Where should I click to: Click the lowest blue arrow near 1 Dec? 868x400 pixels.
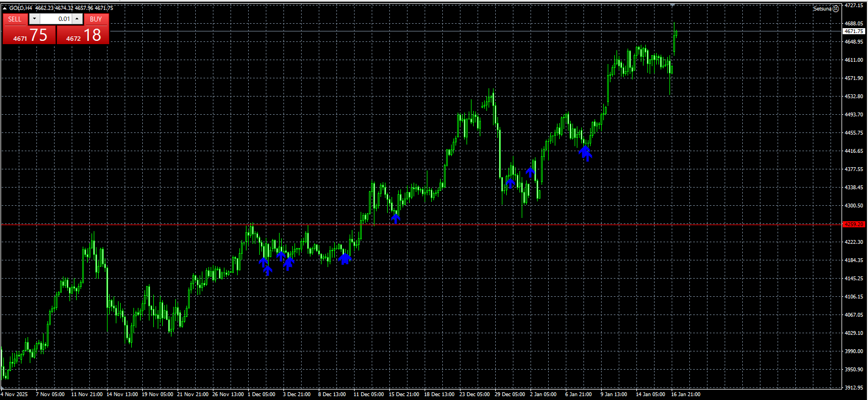coord(268,270)
